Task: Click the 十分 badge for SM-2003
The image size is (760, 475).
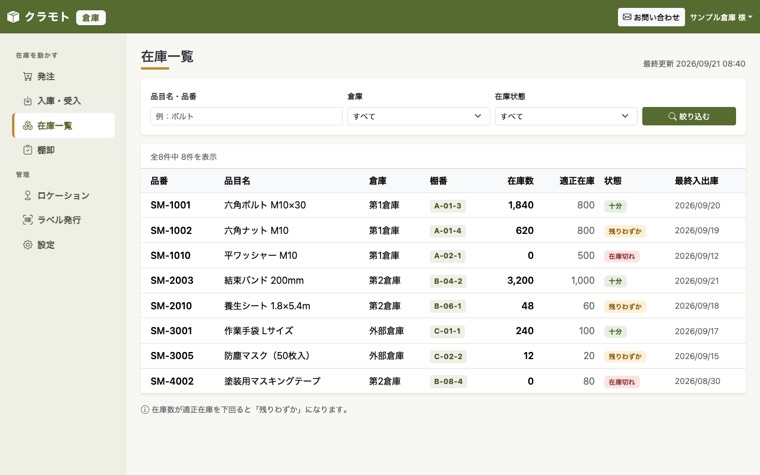Action: point(615,281)
